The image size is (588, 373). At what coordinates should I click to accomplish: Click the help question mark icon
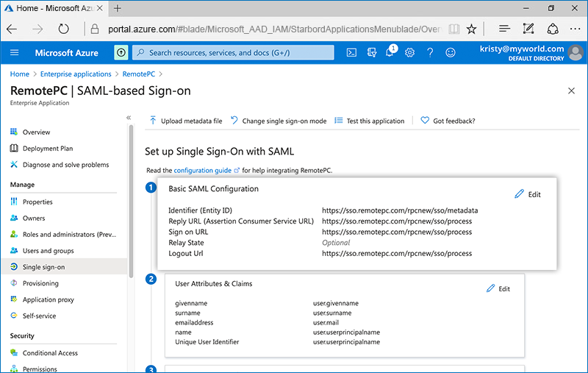pos(430,52)
